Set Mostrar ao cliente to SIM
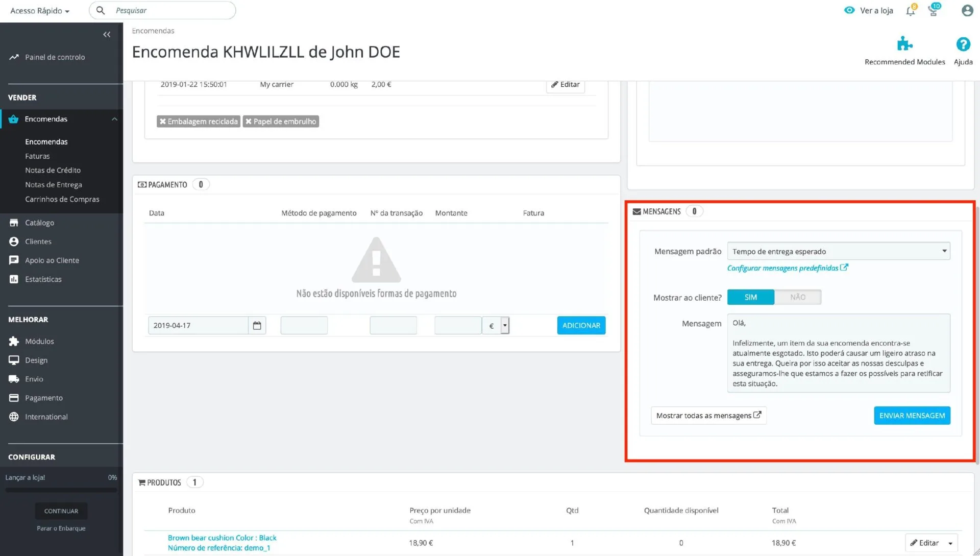The height and width of the screenshot is (556, 980). 750,297
